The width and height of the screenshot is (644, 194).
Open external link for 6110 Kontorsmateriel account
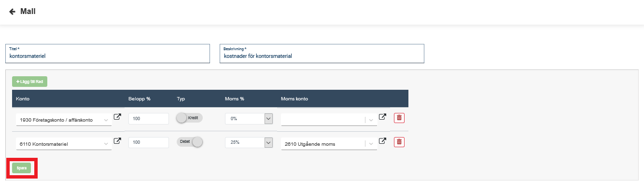pyautogui.click(x=117, y=141)
